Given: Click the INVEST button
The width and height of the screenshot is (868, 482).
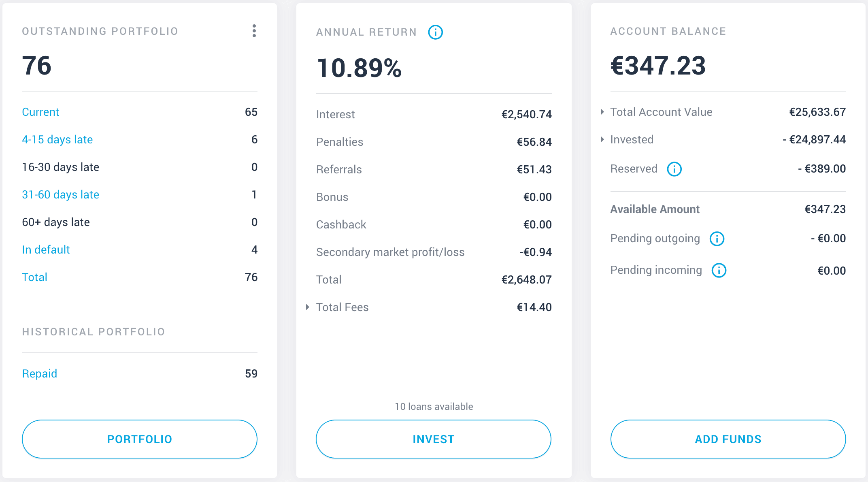Looking at the screenshot, I should coord(434,439).
